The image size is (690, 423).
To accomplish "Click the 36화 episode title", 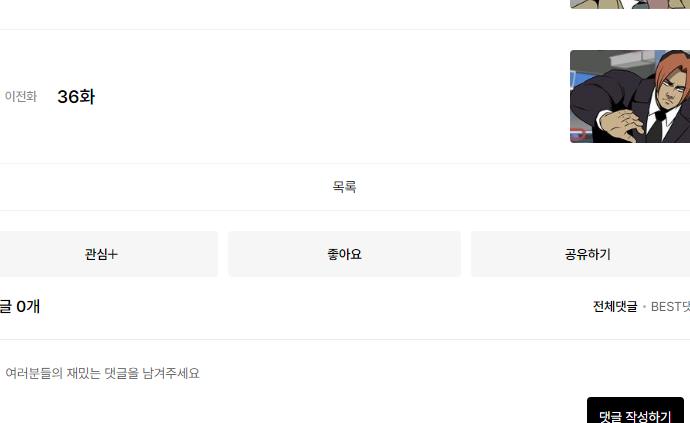I will coord(76,97).
